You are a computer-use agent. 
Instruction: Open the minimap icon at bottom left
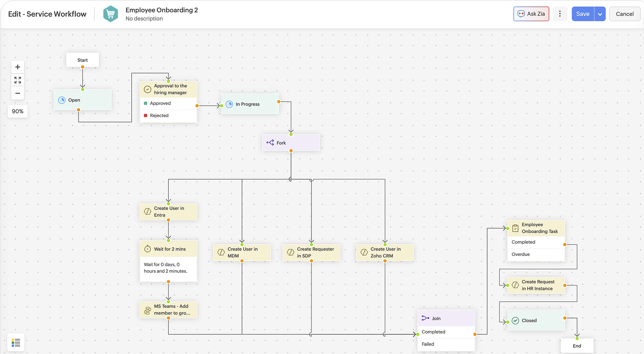point(16,342)
